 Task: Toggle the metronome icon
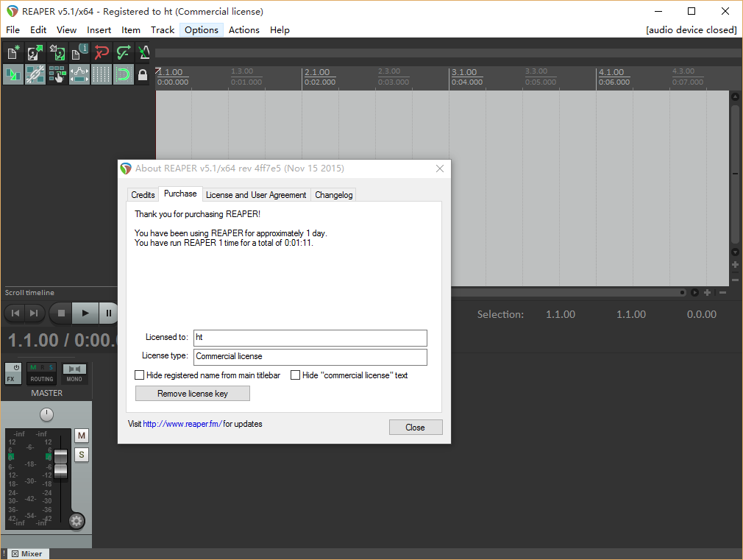tap(144, 52)
